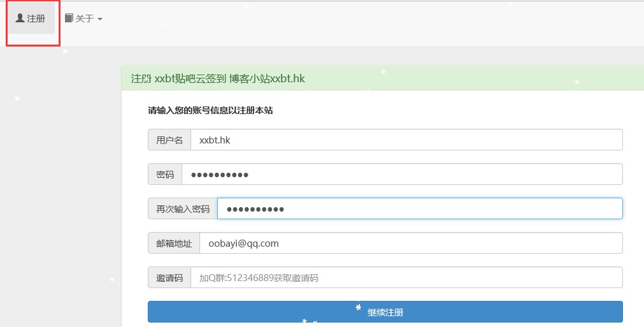Click the 邀请码 label

tap(169, 278)
